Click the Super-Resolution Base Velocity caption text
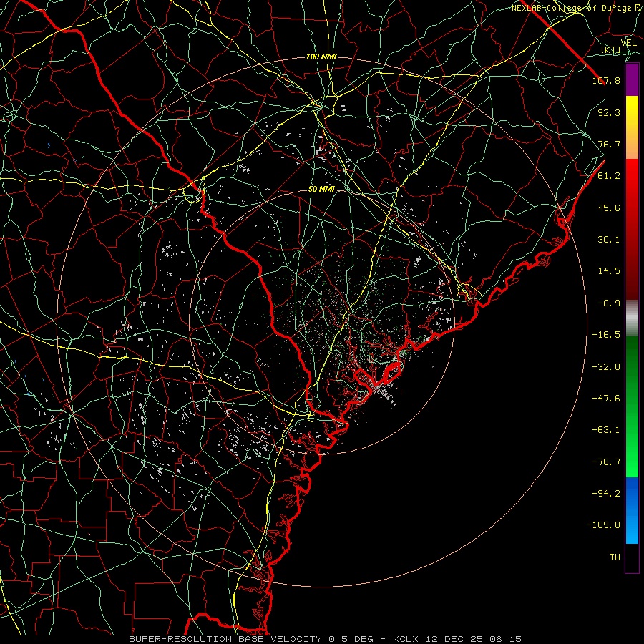The image size is (644, 644). pos(325,639)
